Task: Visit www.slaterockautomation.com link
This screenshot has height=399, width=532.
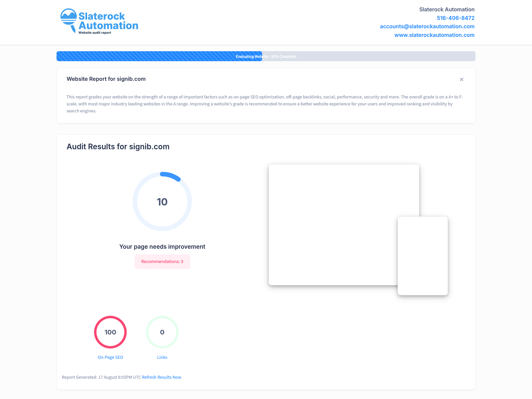Action: tap(434, 35)
